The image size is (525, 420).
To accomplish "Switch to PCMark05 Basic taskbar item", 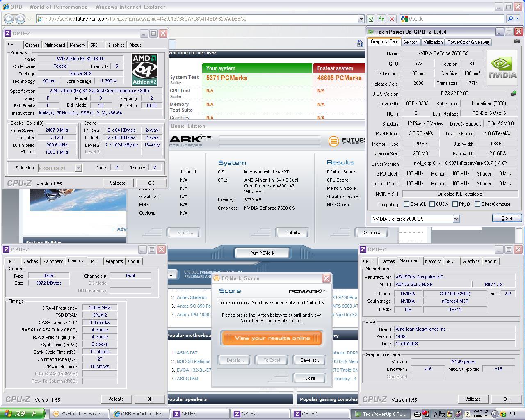I will point(79,414).
